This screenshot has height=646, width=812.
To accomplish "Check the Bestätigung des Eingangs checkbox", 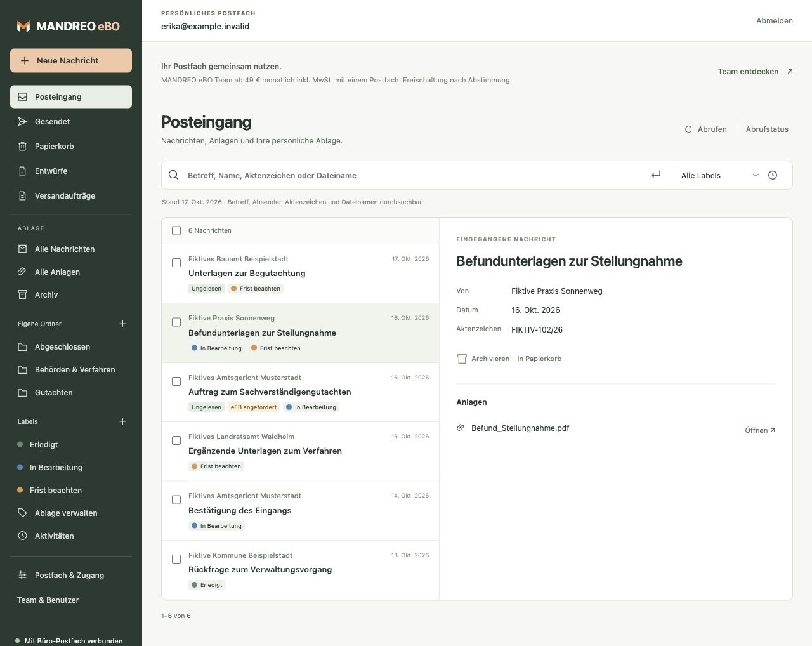I will coord(176,500).
